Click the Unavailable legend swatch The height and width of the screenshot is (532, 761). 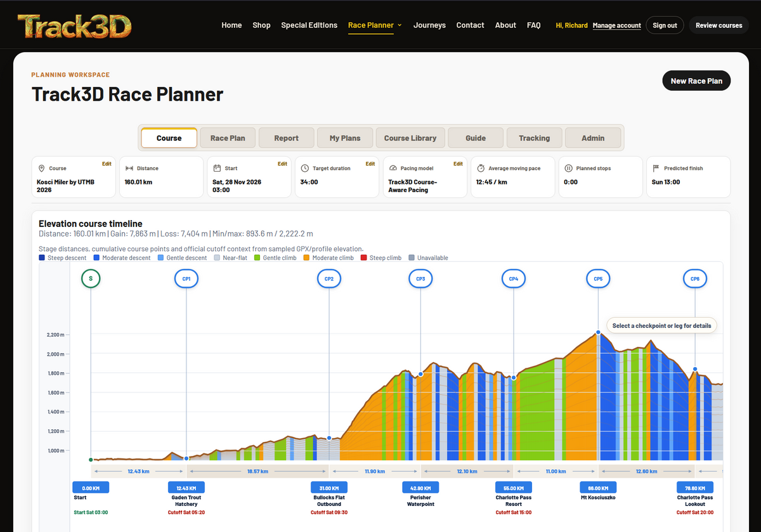(412, 258)
